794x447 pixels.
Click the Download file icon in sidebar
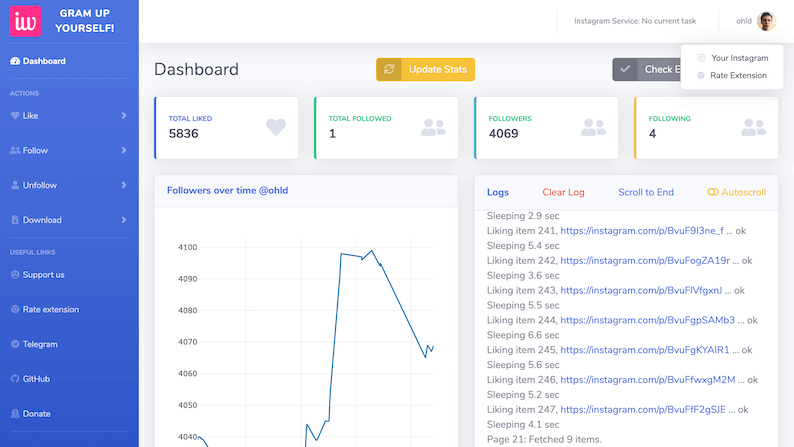pyautogui.click(x=15, y=220)
